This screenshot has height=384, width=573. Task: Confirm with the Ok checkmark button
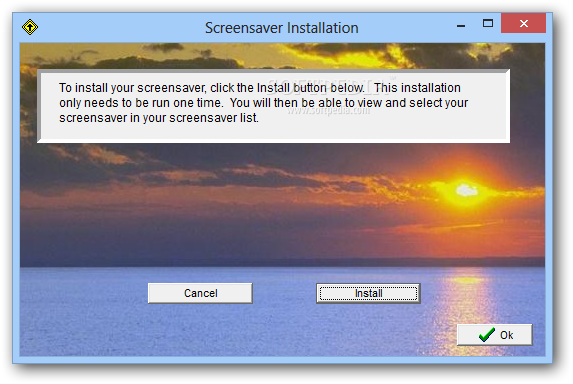tap(495, 335)
